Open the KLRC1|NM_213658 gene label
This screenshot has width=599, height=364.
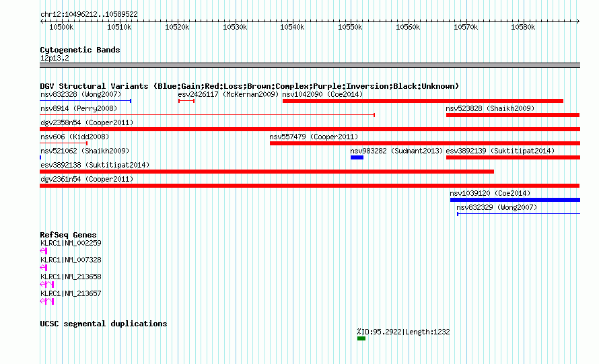tap(71, 277)
